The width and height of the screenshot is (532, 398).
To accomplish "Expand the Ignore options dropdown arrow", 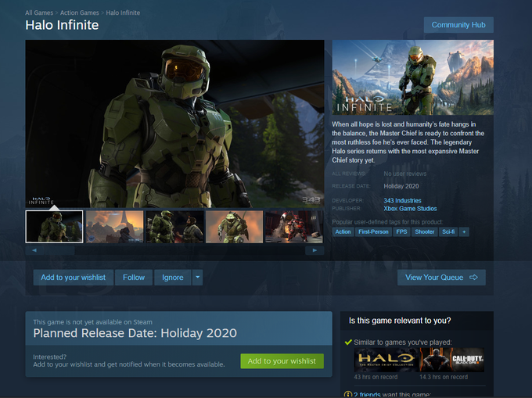I will pos(197,278).
